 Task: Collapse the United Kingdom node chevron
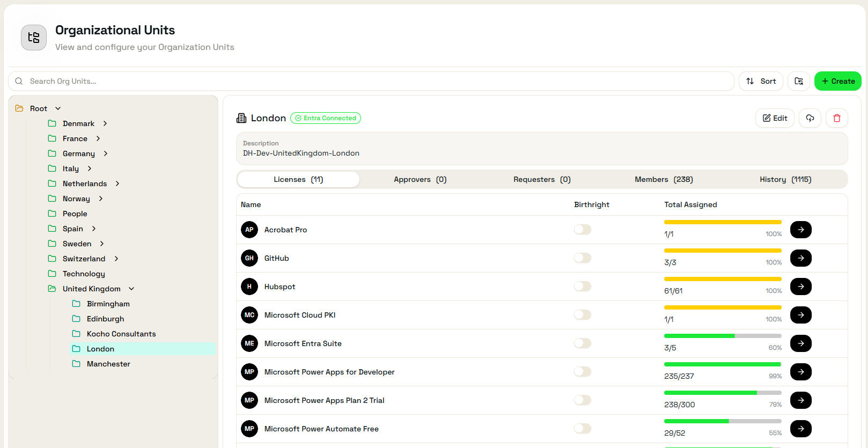(131, 289)
